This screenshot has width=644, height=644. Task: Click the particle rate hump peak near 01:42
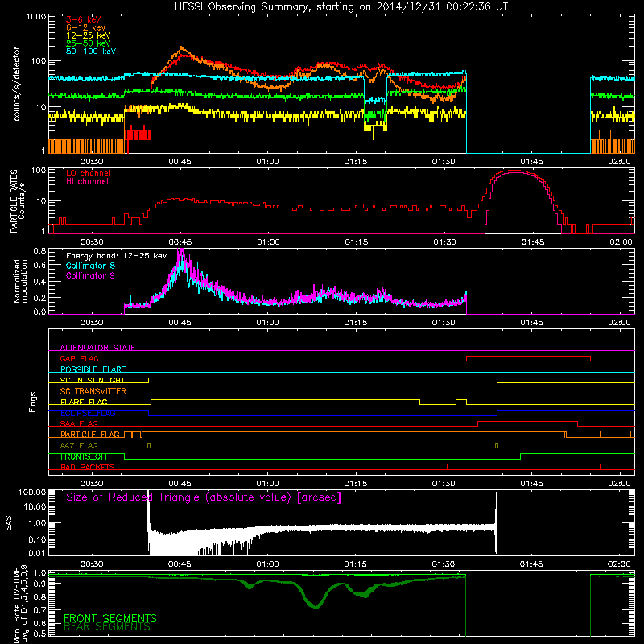tap(514, 171)
